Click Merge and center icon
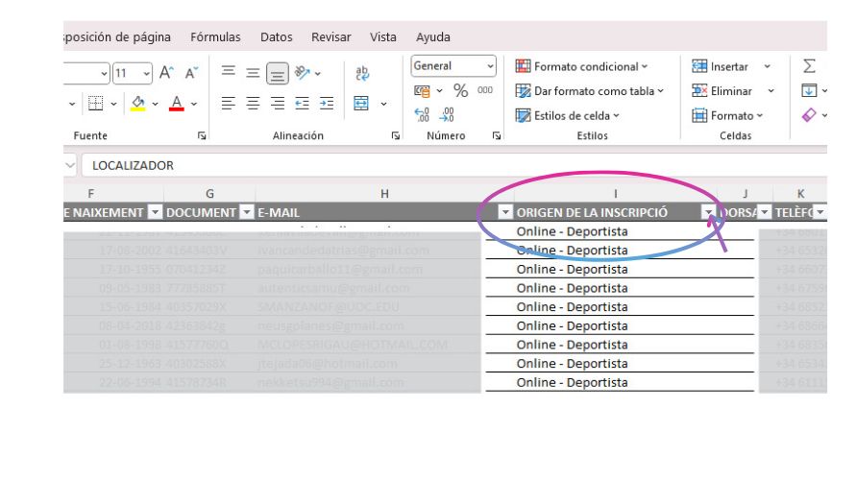 (x=361, y=103)
